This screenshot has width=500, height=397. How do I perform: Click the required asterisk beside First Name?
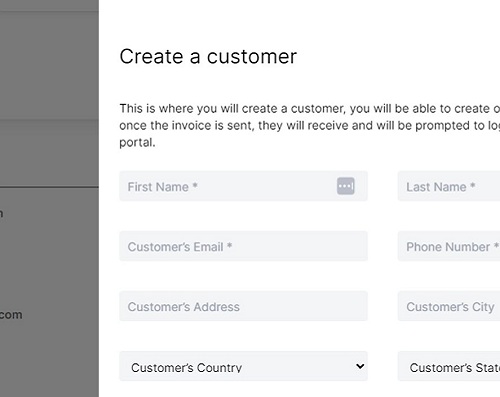[195, 185]
